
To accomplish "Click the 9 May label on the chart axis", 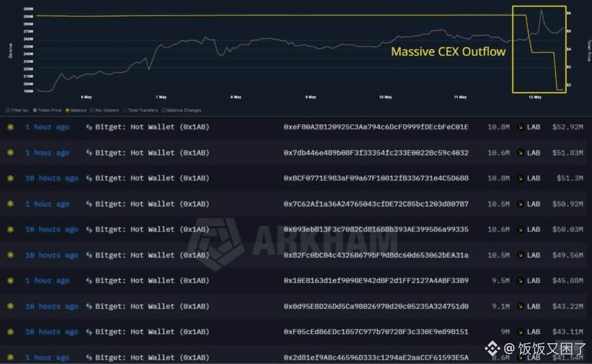I will pyautogui.click(x=310, y=97).
